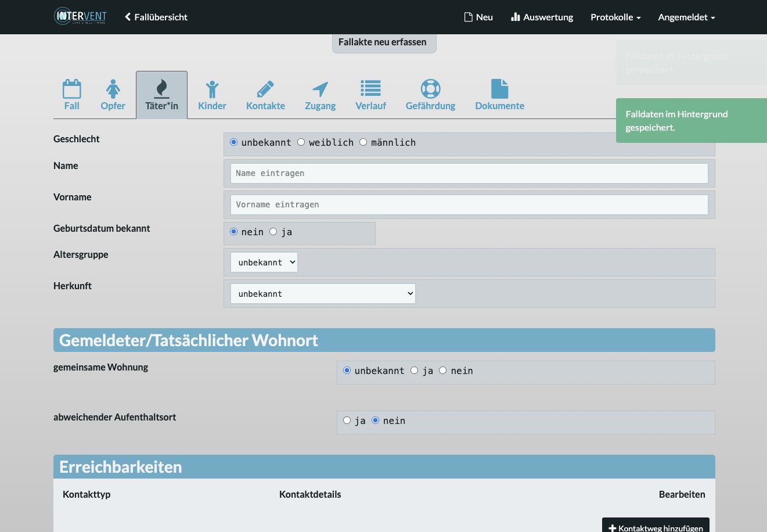Click the Bearbeiten column header
The height and width of the screenshot is (532, 767).
[x=682, y=494]
